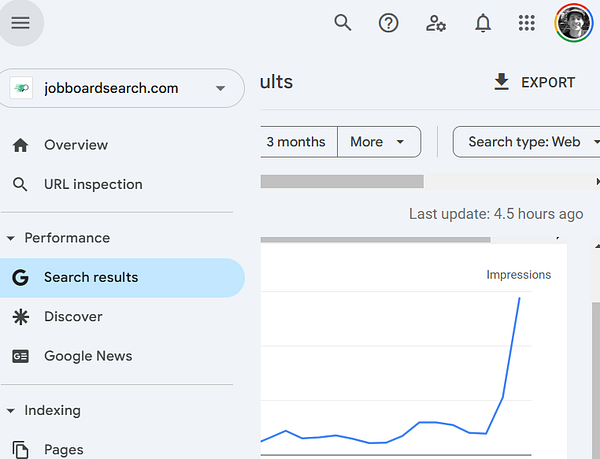Image resolution: width=600 pixels, height=459 pixels.
Task: Collapse the Performance section
Action: click(11, 238)
